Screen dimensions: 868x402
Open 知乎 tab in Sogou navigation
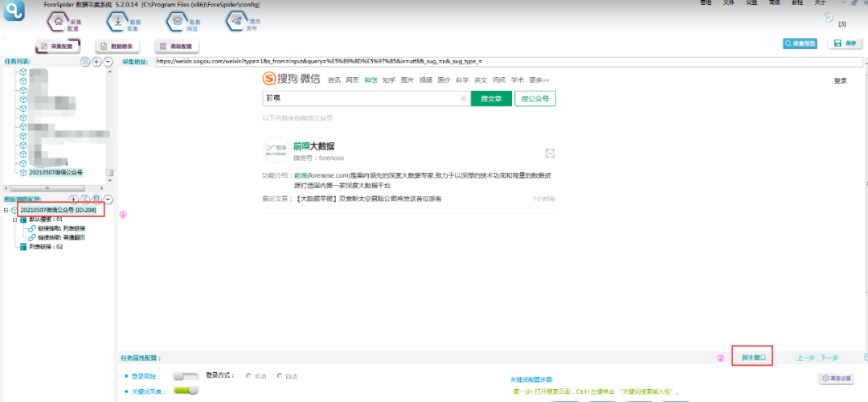tap(389, 80)
